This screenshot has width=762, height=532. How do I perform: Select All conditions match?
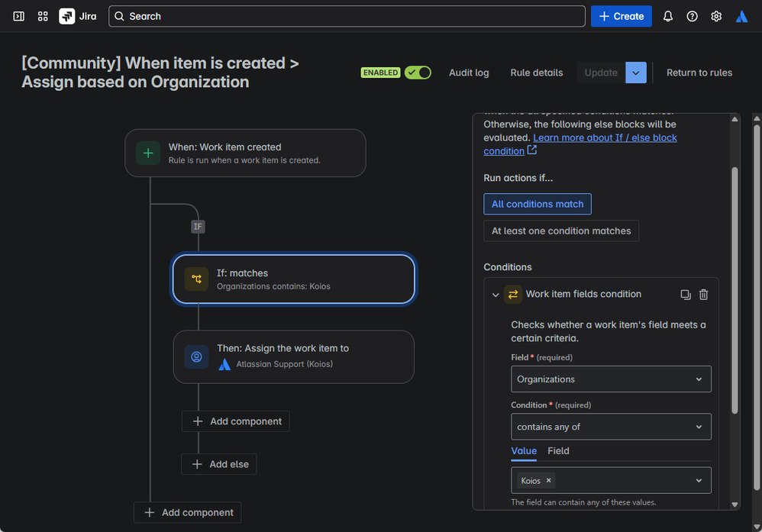(538, 204)
